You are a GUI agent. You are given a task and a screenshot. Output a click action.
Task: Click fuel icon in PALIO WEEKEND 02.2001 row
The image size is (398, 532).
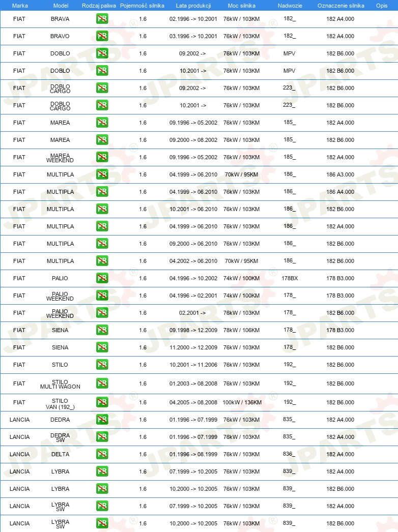pyautogui.click(x=102, y=313)
